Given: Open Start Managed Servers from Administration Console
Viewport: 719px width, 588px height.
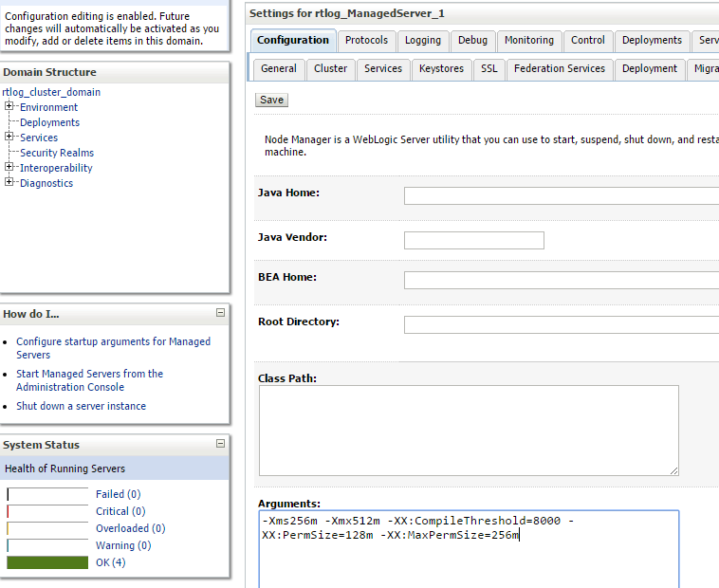Looking at the screenshot, I should tap(89, 380).
